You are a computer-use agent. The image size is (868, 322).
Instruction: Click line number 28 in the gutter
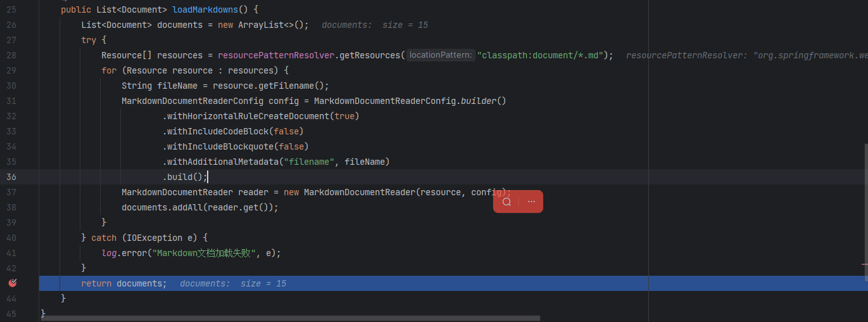pos(11,55)
